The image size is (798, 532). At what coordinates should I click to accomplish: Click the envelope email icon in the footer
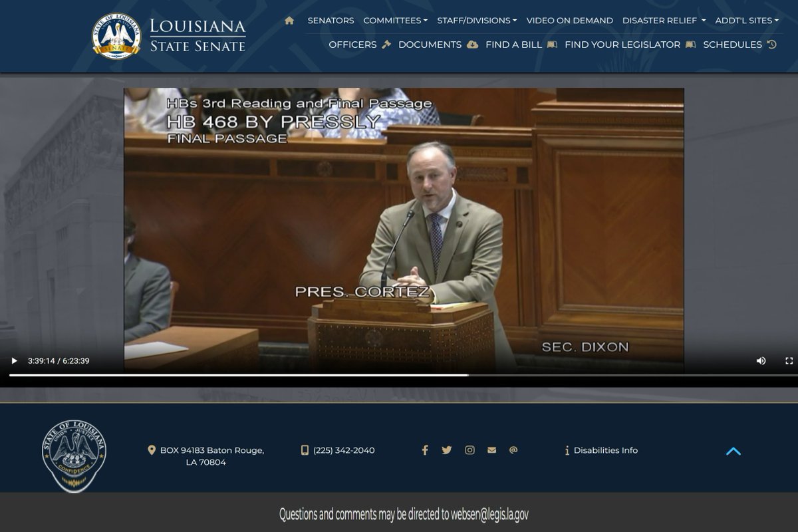coord(491,450)
